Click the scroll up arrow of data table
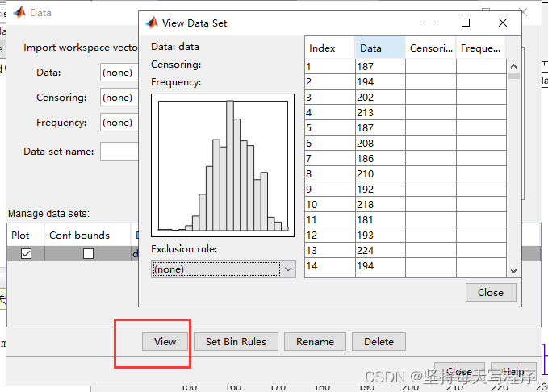The height and width of the screenshot is (392, 548). pyautogui.click(x=513, y=66)
